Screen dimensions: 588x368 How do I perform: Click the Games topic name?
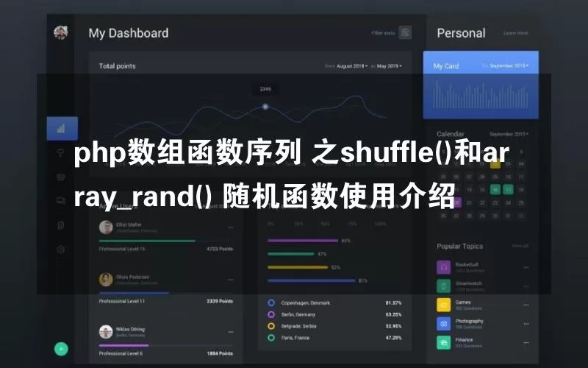click(x=463, y=302)
